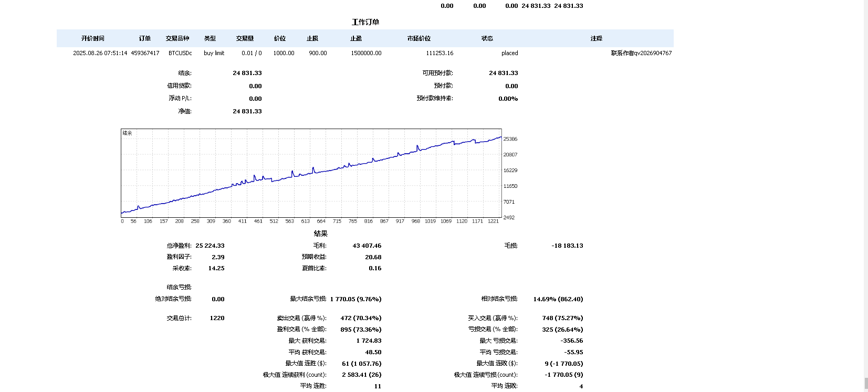Click the 止损 column header
The image size is (868, 392).
(x=312, y=38)
